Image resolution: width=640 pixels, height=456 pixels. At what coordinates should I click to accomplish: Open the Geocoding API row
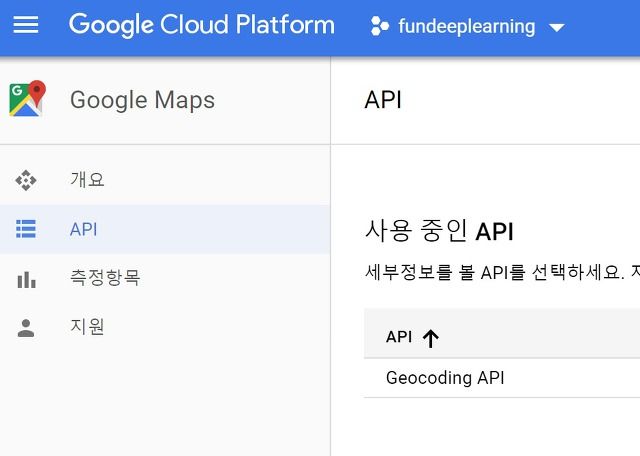[x=502, y=378]
